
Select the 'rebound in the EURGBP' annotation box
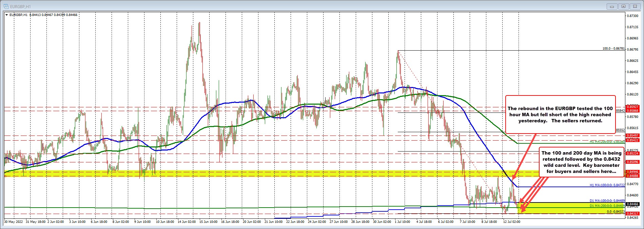coord(560,114)
